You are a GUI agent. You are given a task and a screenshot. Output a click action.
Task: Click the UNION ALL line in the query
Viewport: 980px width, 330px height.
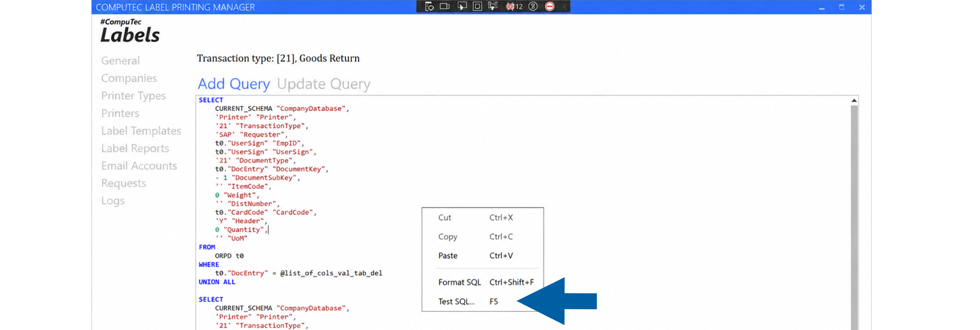coord(217,282)
